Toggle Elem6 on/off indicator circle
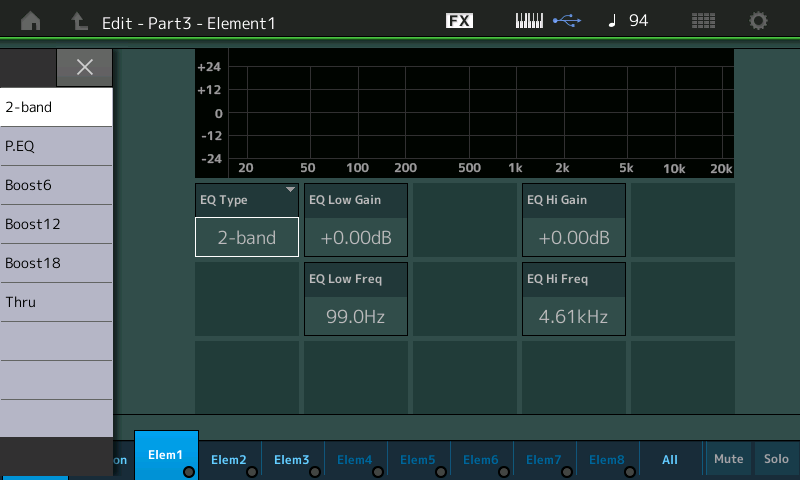800x480 pixels. pyautogui.click(x=504, y=472)
